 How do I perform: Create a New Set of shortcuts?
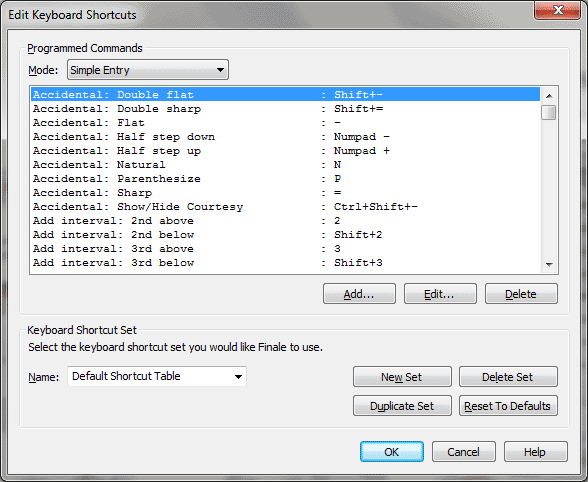coord(402,377)
